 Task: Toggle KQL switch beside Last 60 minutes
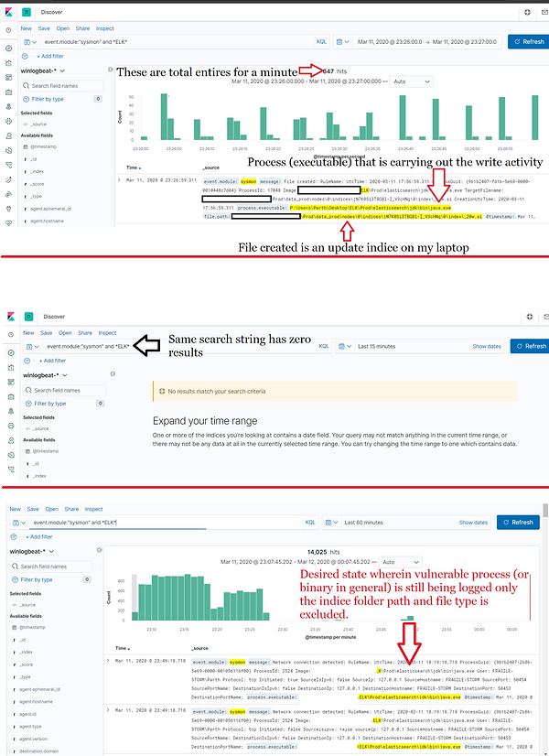click(x=310, y=523)
